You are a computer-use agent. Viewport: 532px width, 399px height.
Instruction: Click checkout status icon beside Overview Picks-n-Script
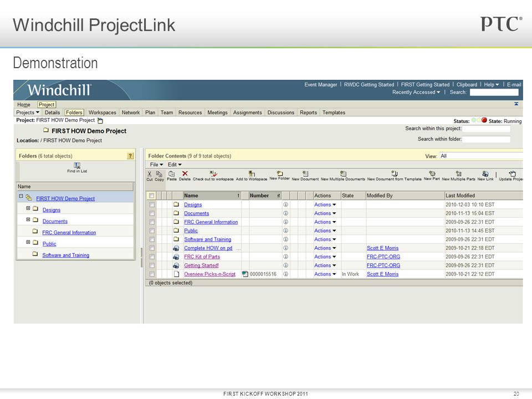(x=245, y=274)
